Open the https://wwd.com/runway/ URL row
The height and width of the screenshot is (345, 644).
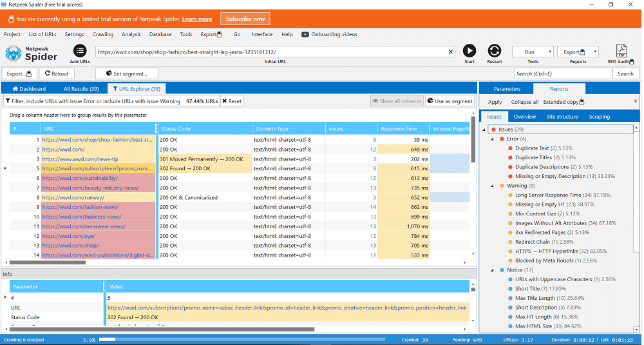click(73, 197)
